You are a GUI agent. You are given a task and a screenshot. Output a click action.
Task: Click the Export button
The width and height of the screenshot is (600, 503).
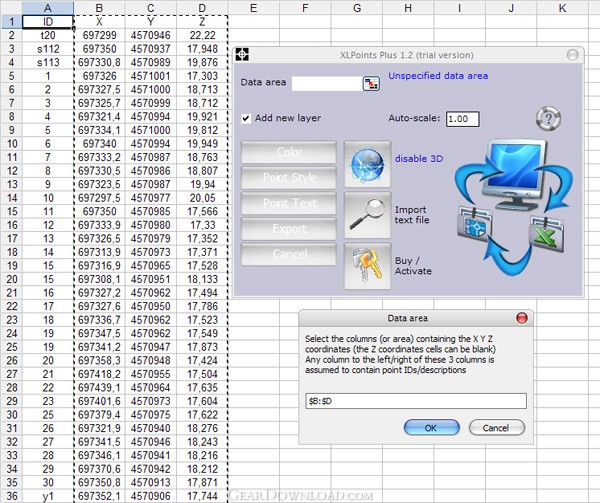289,229
